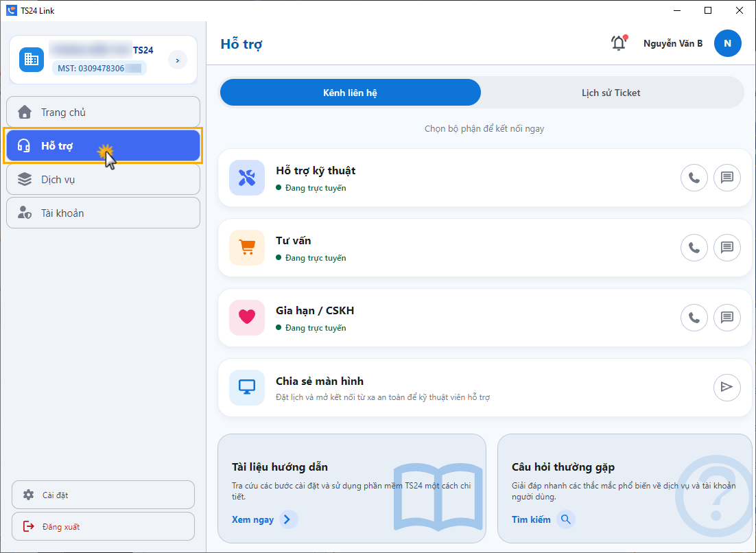Viewport: 756px width, 553px height.
Task: Click the magnifier icon next to Tìm kiếm
Action: [566, 520]
